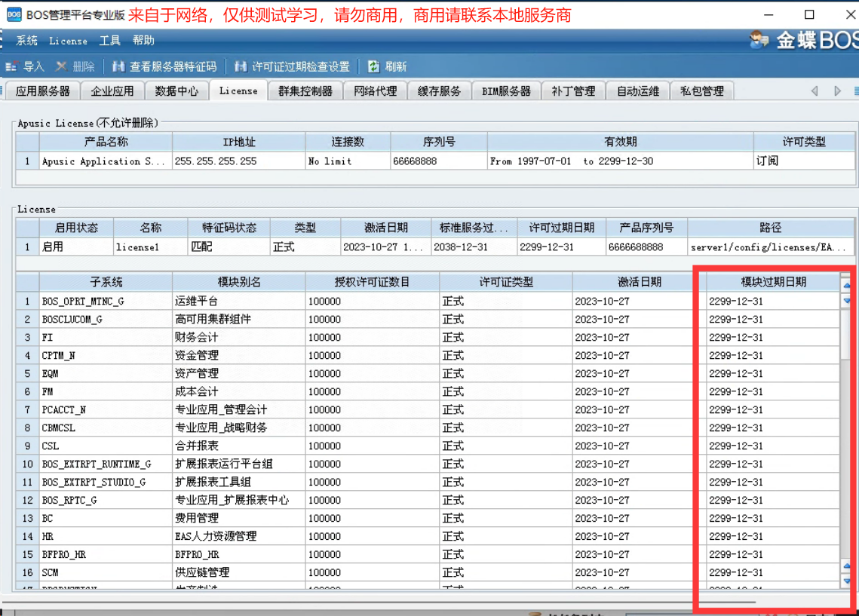Image resolution: width=859 pixels, height=616 pixels.
Task: Select the CPTM_N subsystem row
Action: [x=106, y=355]
